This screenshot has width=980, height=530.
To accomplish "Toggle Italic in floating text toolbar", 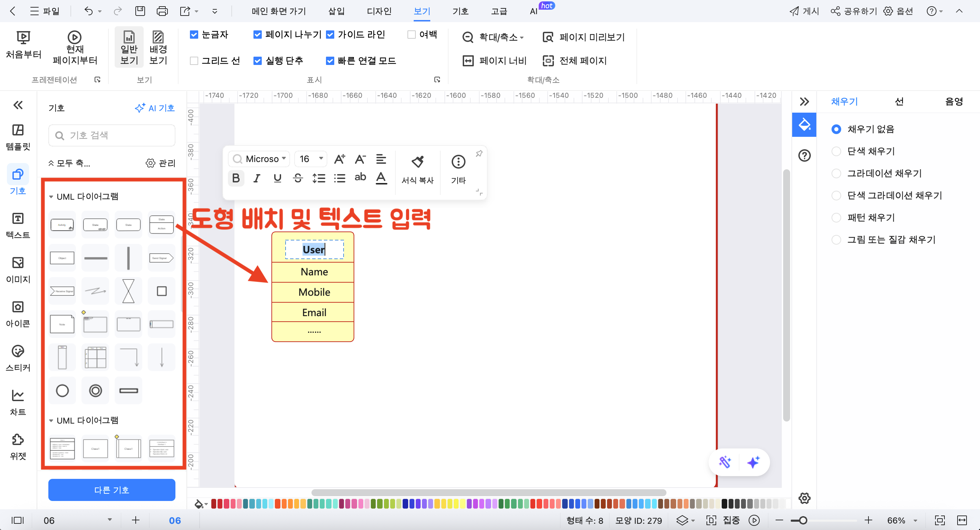I will tap(257, 178).
